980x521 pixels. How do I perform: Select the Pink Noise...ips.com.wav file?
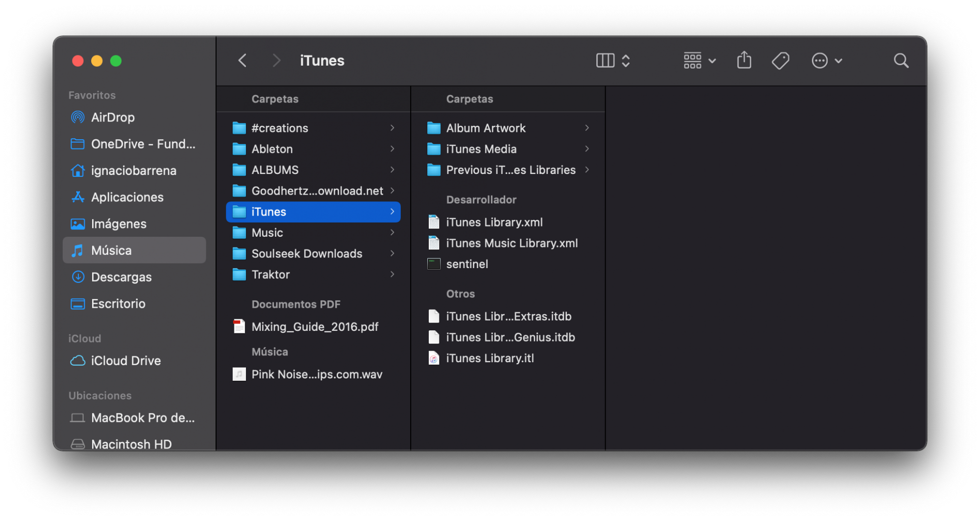coord(313,374)
